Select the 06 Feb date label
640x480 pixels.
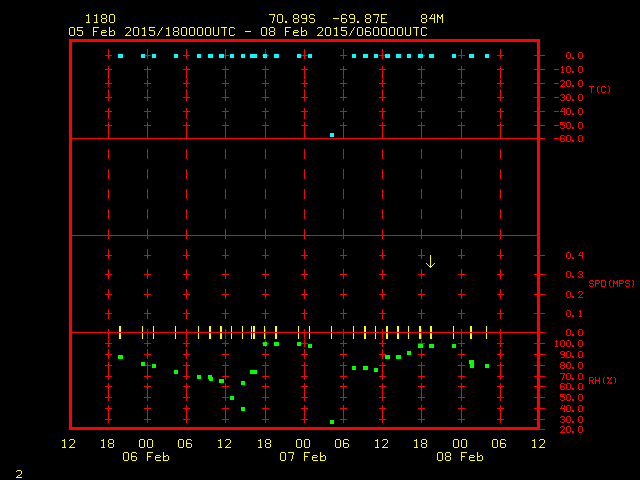coord(146,456)
